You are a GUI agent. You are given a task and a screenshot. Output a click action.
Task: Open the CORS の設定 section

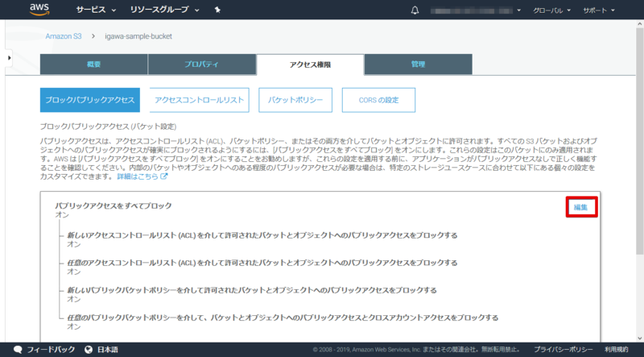(x=378, y=100)
